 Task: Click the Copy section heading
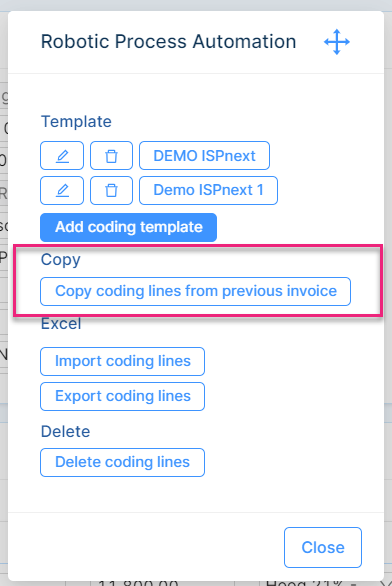point(61,260)
